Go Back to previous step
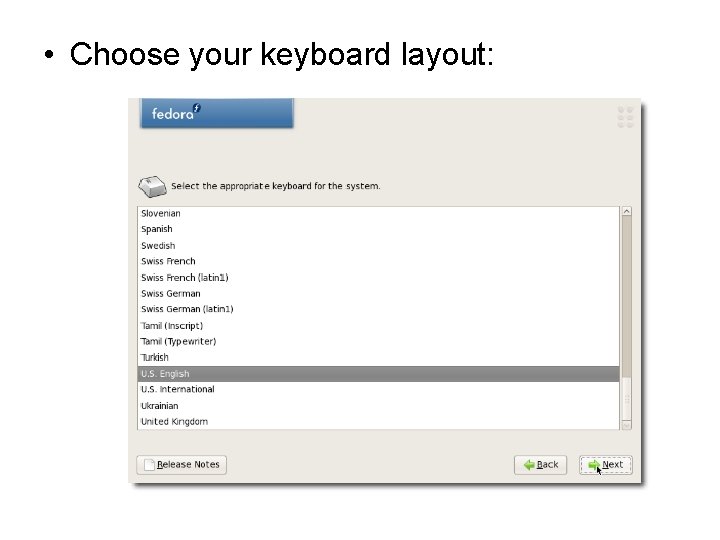The width and height of the screenshot is (720, 540). tap(540, 465)
